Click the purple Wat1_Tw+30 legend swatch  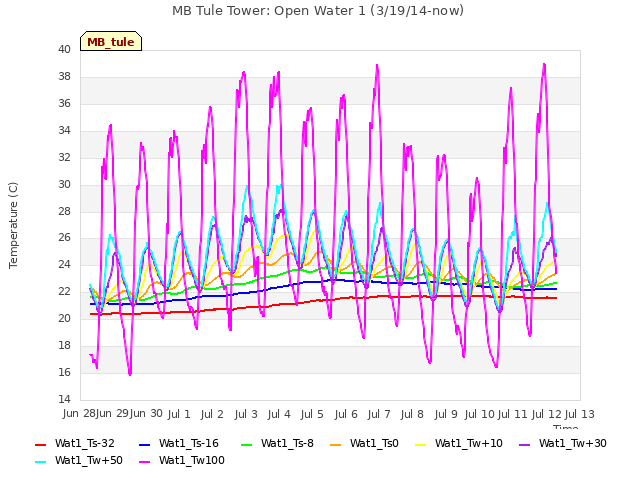click(x=524, y=444)
